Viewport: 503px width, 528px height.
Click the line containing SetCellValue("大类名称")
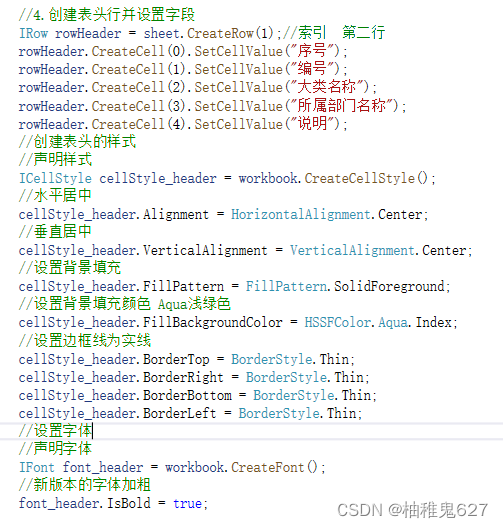(x=198, y=88)
